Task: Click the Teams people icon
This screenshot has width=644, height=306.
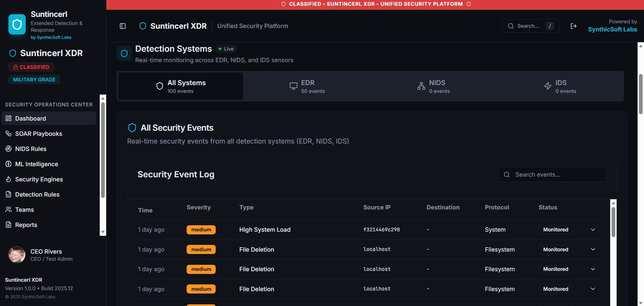Action: [x=8, y=209]
